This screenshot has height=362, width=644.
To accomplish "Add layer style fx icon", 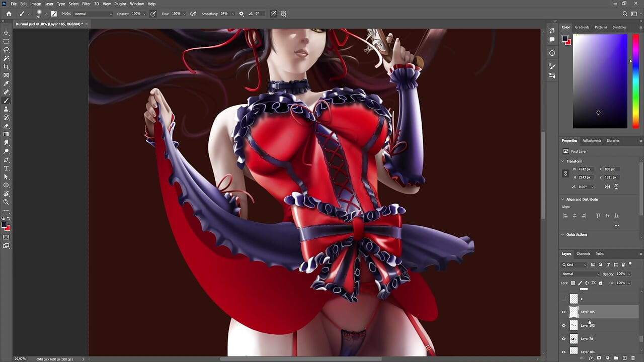I will pos(590,358).
